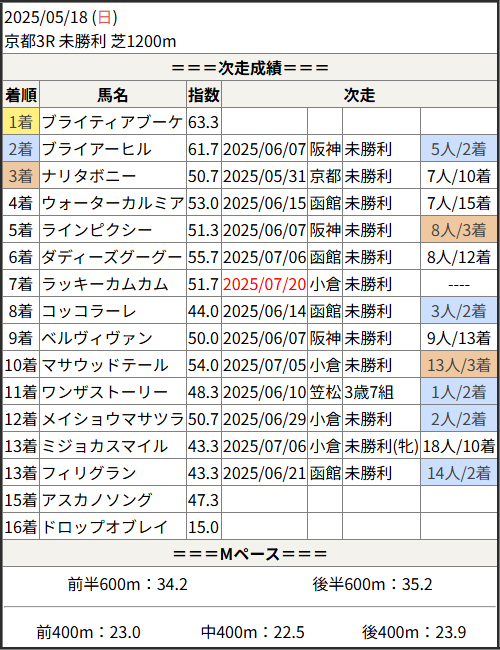Image resolution: width=500 pixels, height=650 pixels.
Task: Select the 14人/2着 result for フィリグラン
Action: click(459, 473)
